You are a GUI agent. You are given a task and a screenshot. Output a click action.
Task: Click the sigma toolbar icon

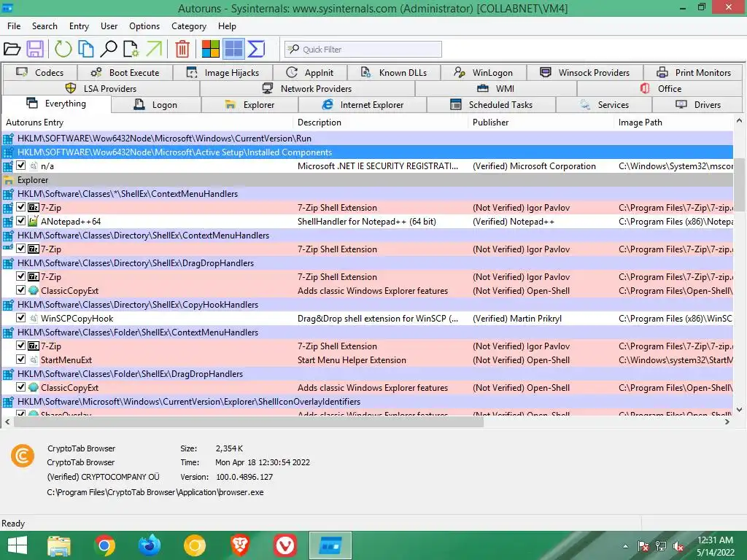pyautogui.click(x=256, y=49)
